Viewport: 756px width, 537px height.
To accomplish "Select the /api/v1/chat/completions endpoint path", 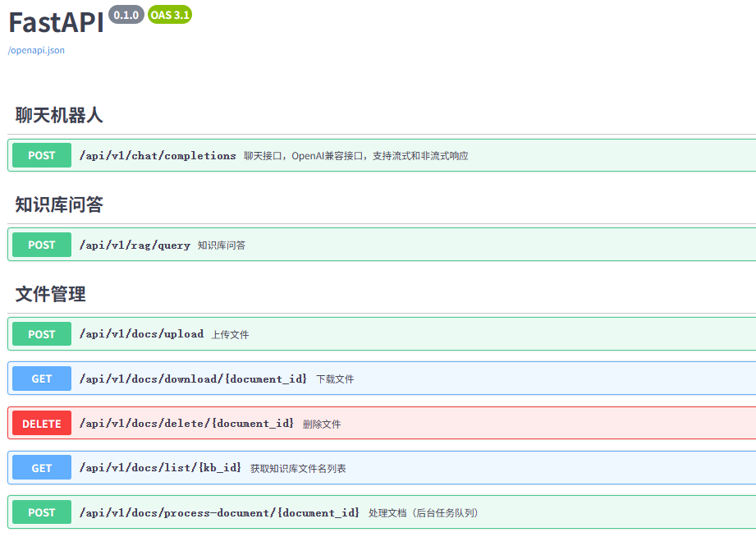I will click(x=158, y=155).
